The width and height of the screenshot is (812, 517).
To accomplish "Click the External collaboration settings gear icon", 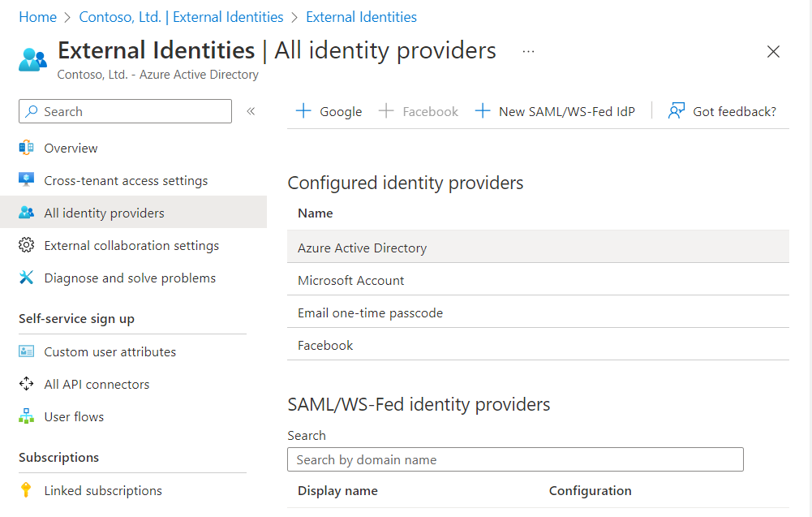I will 27,245.
